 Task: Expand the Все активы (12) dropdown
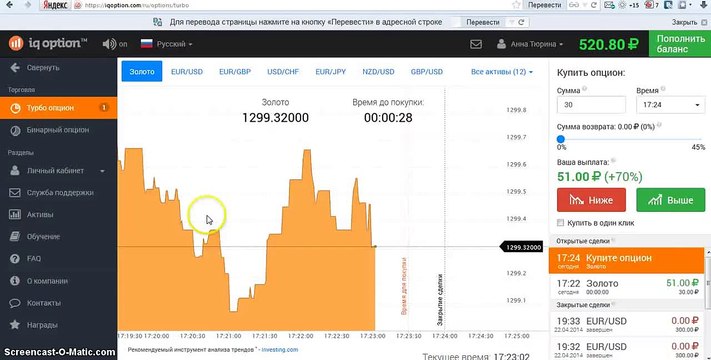point(502,72)
